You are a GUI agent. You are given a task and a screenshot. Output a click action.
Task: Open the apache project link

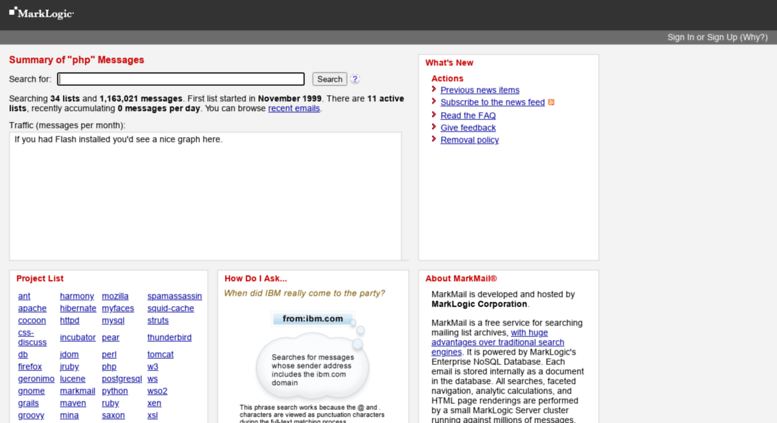(x=32, y=308)
